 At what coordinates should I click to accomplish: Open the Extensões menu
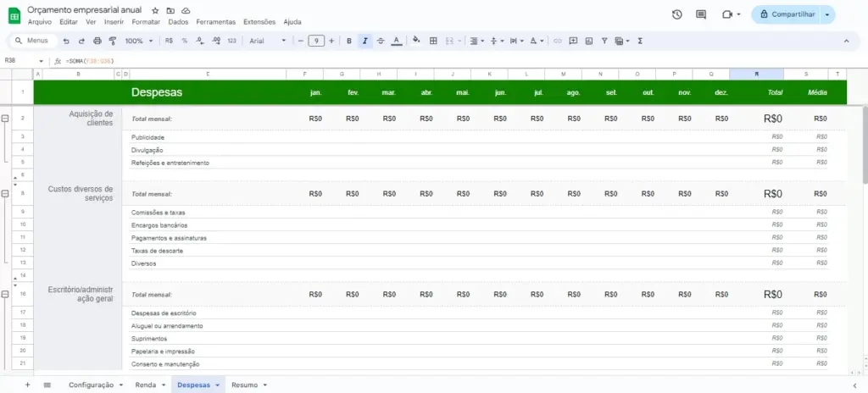point(259,22)
